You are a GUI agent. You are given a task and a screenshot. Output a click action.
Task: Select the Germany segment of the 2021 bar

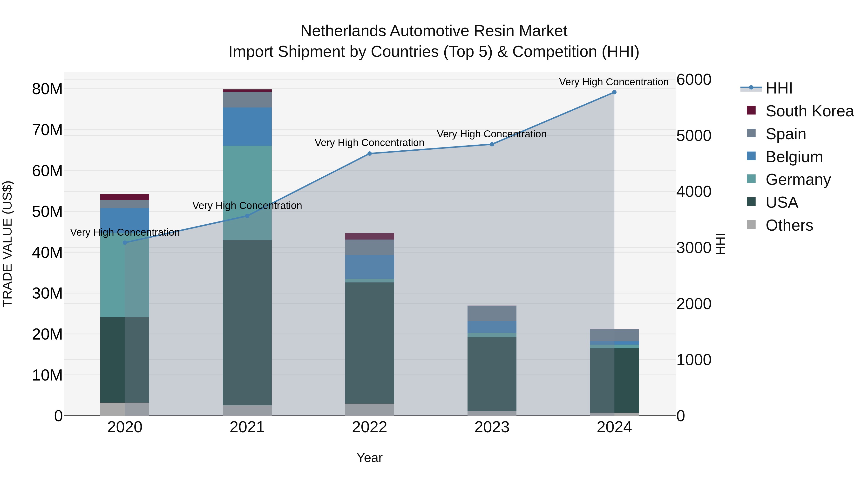click(x=247, y=193)
